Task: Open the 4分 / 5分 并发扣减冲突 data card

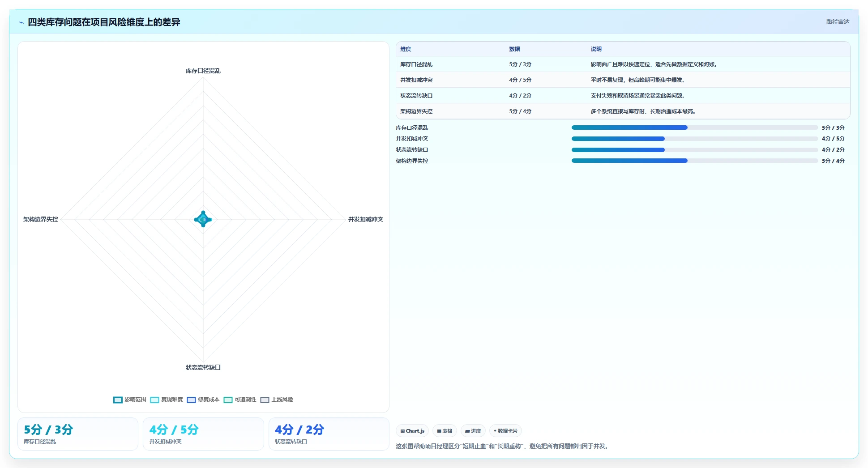Action: click(203, 434)
